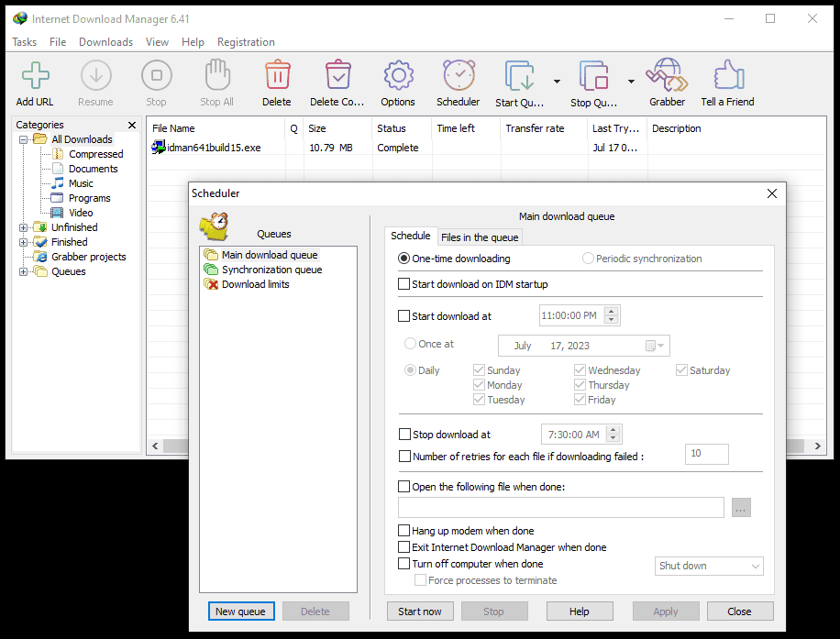Click the Stop Queue icon
The height and width of the screenshot is (639, 840).
pyautogui.click(x=593, y=75)
